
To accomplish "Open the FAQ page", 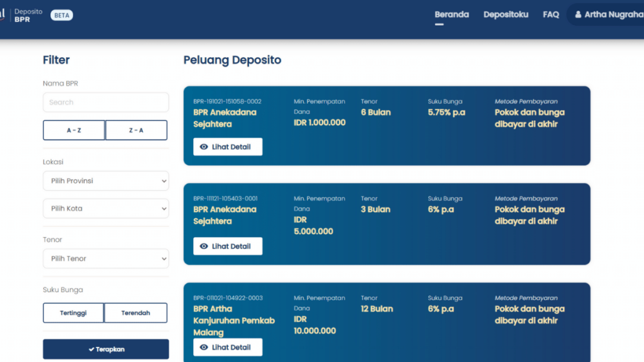I will [x=551, y=14].
